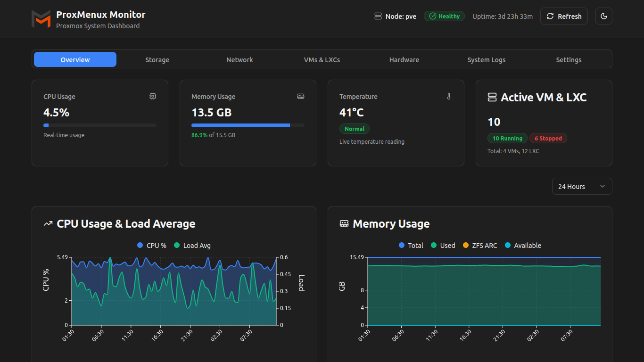Click the memory usage progress bar
Screen dimensions: 644x362
(x=248, y=125)
